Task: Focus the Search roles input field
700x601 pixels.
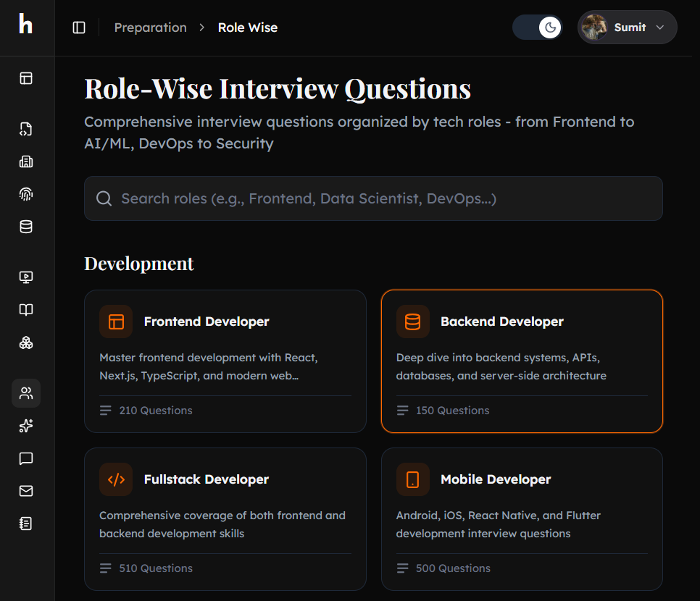Action: [x=373, y=198]
